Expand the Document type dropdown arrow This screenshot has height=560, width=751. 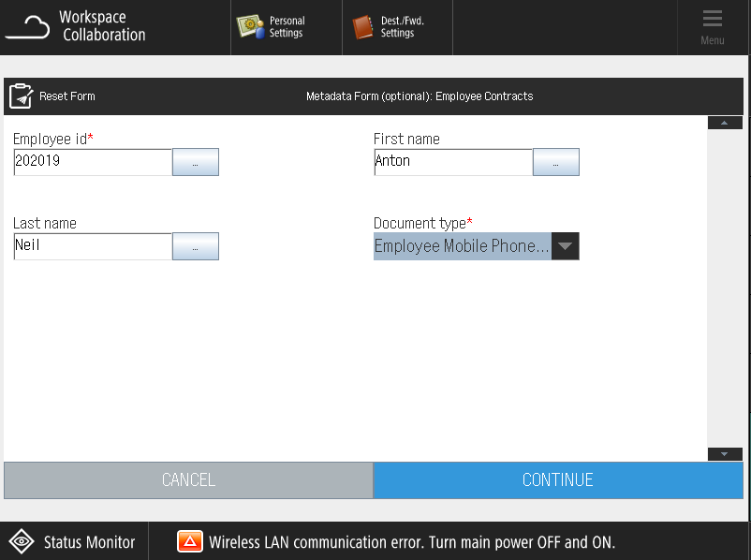(565, 246)
